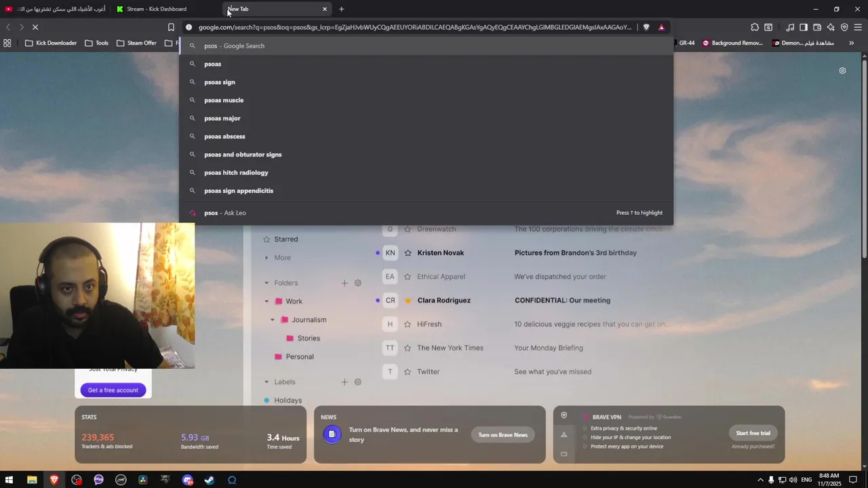This screenshot has height=488, width=868.
Task: Open a new tab with plus button
Action: click(341, 9)
